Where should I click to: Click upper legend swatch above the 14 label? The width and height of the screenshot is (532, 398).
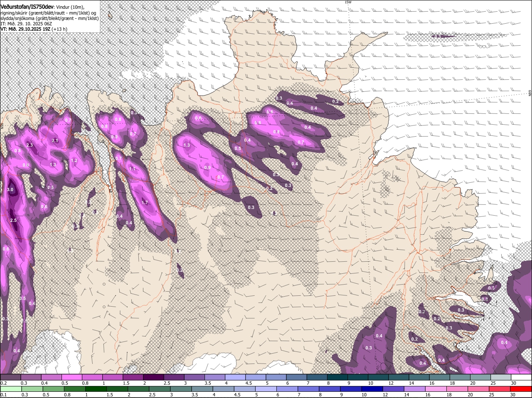pyautogui.click(x=419, y=377)
